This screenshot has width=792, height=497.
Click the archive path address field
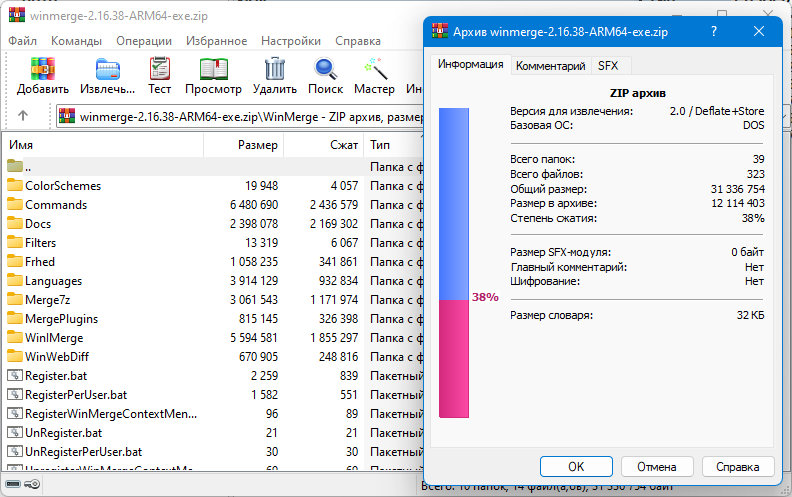[240, 117]
